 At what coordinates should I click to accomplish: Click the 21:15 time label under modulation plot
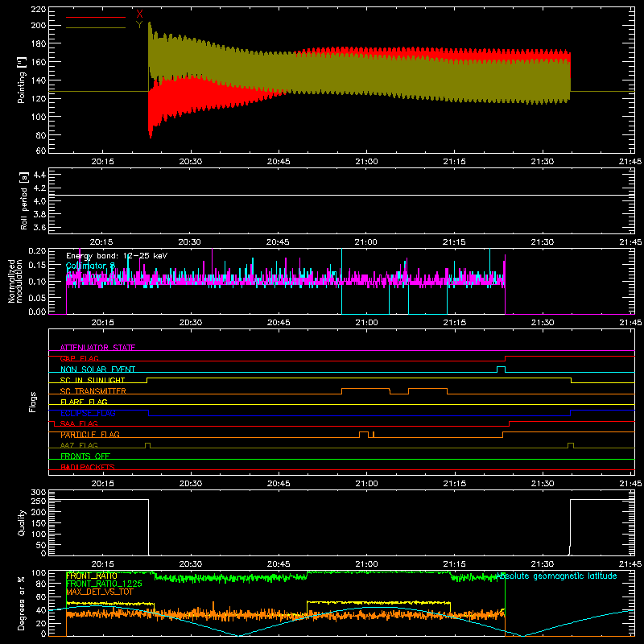pos(455,323)
